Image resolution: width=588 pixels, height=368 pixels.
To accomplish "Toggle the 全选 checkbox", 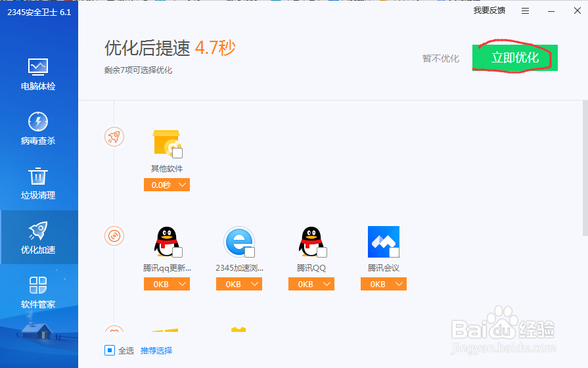I will click(110, 350).
